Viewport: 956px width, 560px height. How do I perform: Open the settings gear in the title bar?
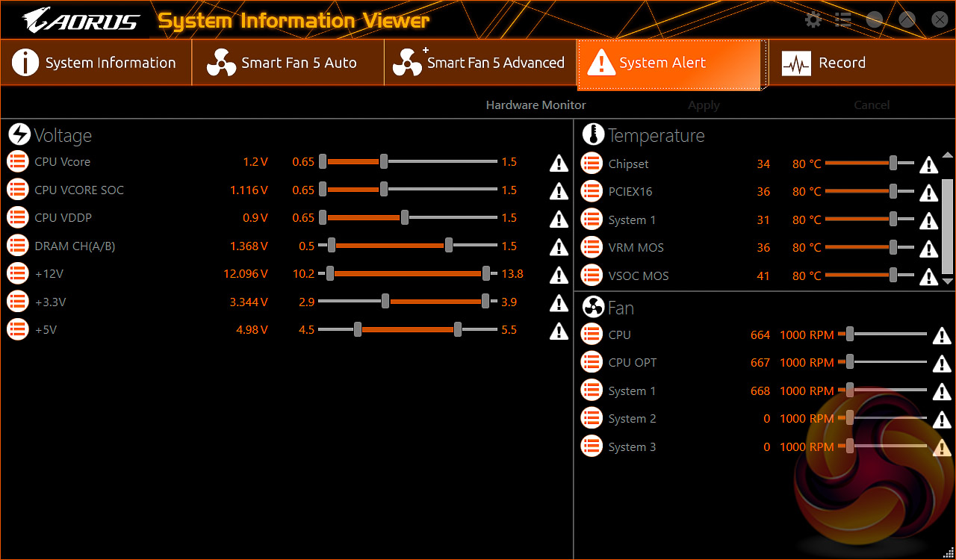coord(813,20)
